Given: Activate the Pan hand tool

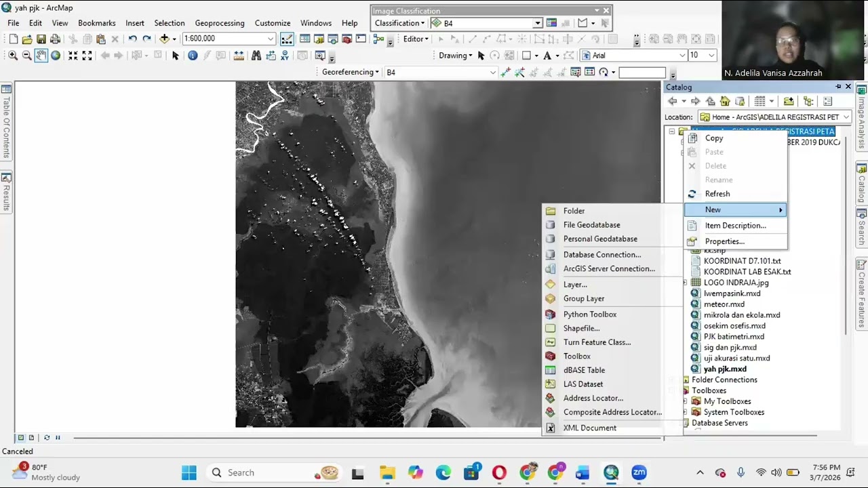Looking at the screenshot, I should coord(41,56).
